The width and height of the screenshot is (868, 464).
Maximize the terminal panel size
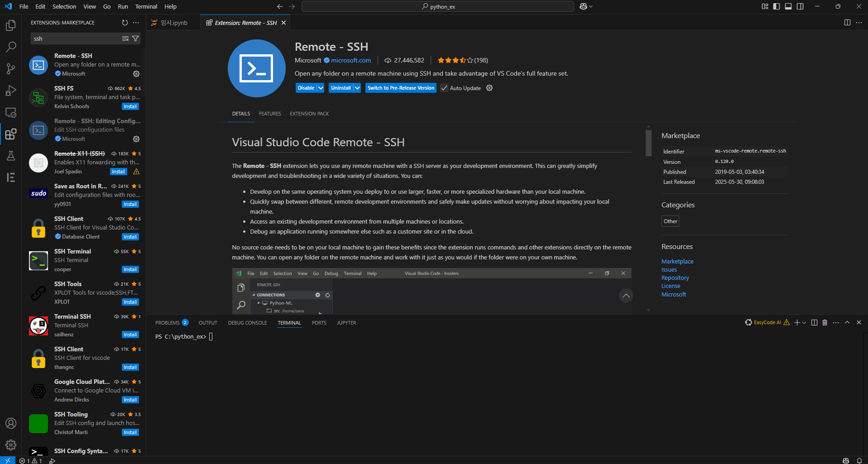847,322
